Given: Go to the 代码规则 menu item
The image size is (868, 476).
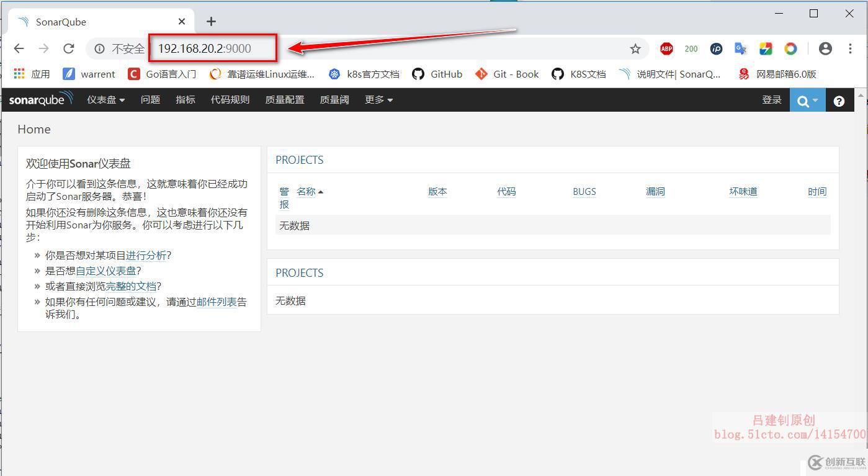Looking at the screenshot, I should 230,100.
